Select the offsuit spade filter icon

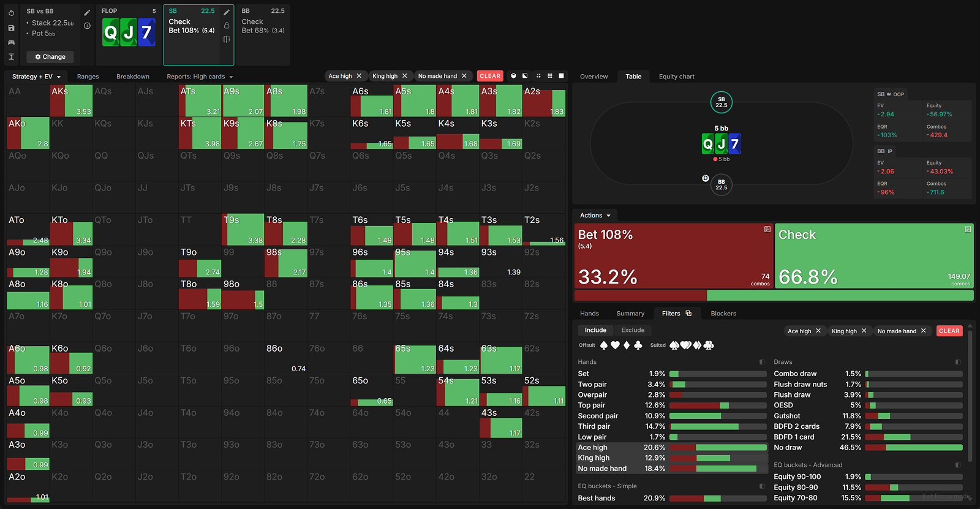[x=604, y=345]
